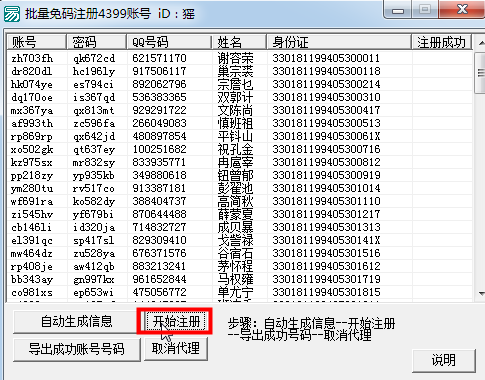The width and height of the screenshot is (485, 380).
Task: Click QQ number 536383365
Action: pos(159,97)
